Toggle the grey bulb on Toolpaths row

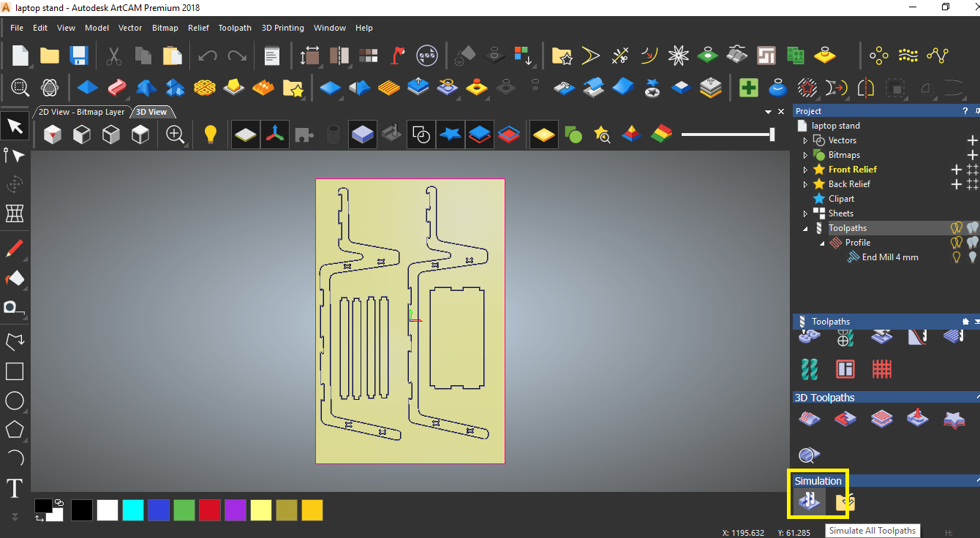972,228
